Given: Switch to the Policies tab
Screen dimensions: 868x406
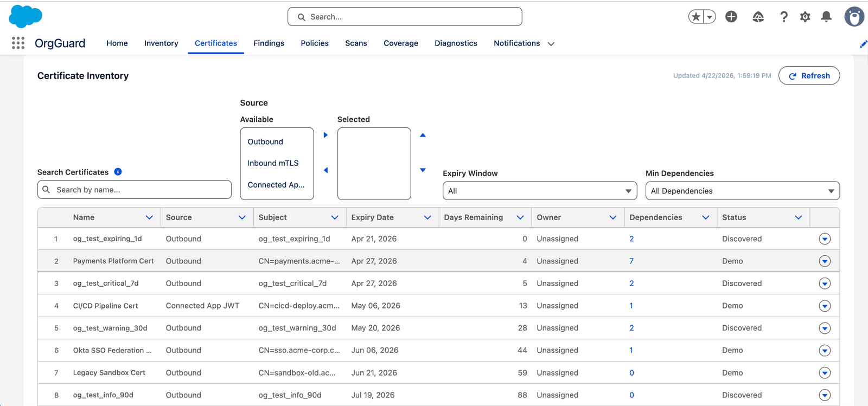Looking at the screenshot, I should pos(315,43).
